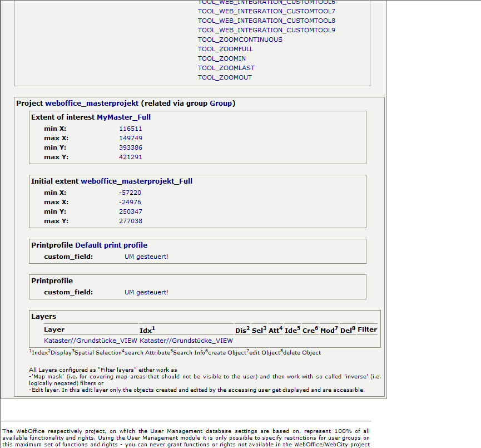The image size is (481, 448).
Task: Click the Del column header
Action: 348,330
